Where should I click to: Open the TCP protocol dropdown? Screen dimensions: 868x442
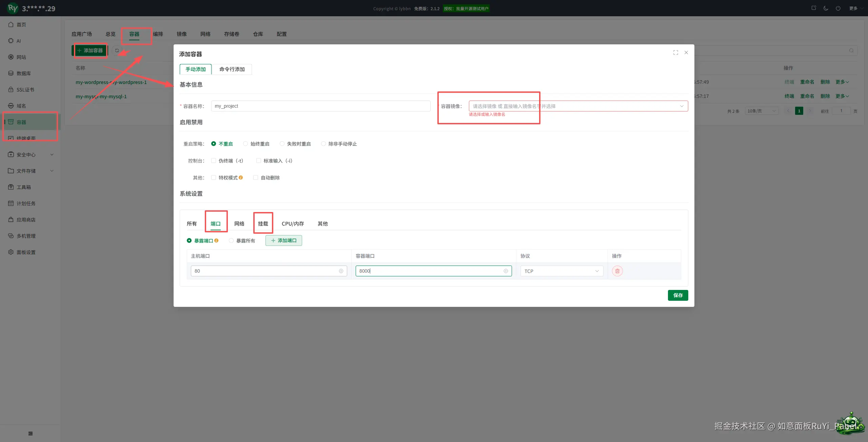pos(561,271)
